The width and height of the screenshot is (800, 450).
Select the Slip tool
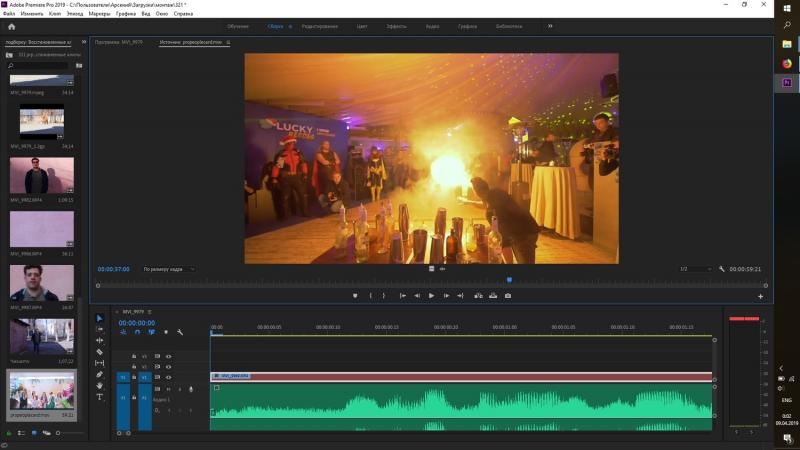pyautogui.click(x=99, y=363)
